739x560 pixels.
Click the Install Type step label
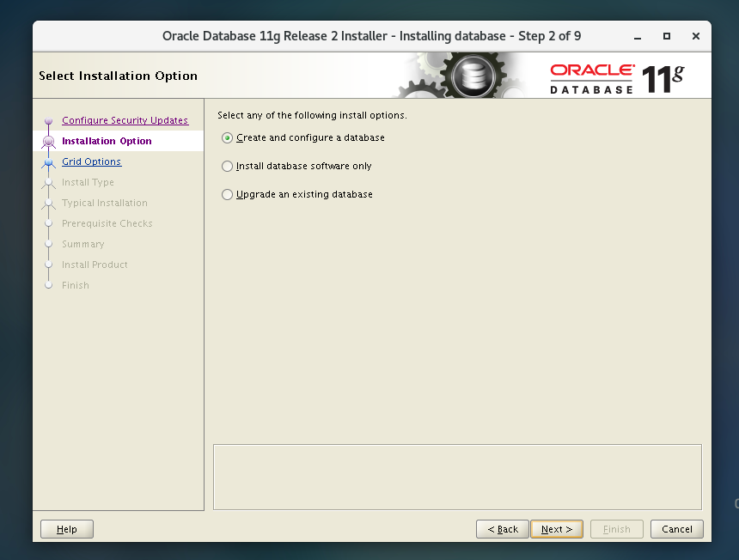pos(88,182)
